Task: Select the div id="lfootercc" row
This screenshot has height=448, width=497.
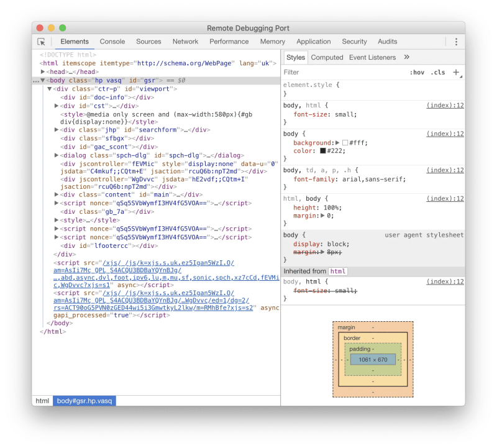Action: [109, 245]
